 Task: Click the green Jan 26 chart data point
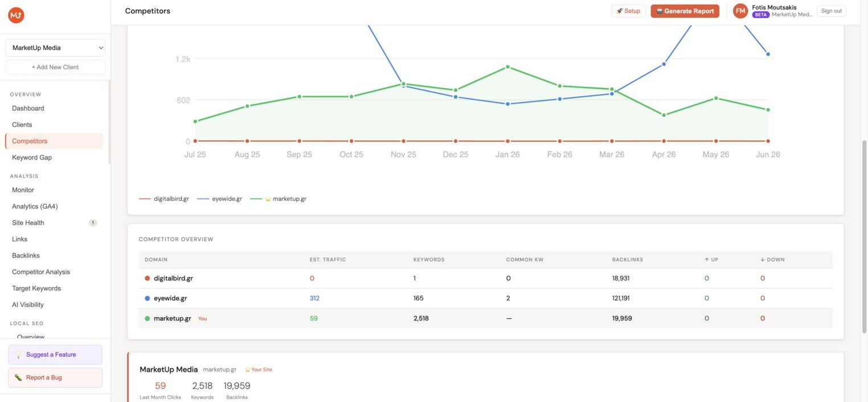click(x=507, y=67)
